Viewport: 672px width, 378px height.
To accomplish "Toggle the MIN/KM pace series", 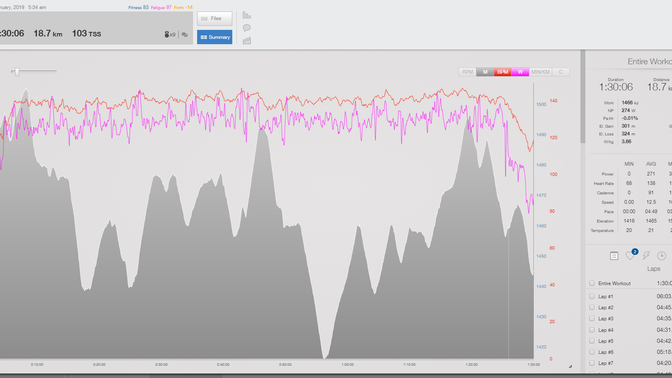I will 540,72.
